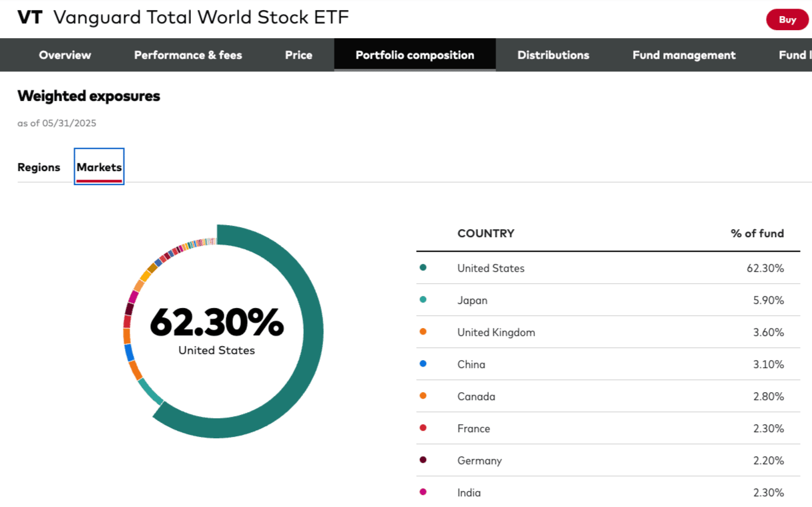Open the Overview tab
Image resolution: width=812 pixels, height=507 pixels.
pyautogui.click(x=65, y=55)
